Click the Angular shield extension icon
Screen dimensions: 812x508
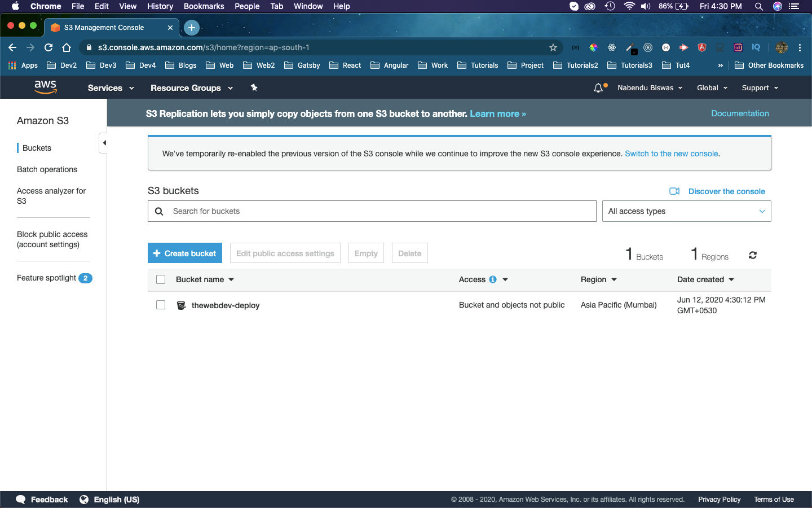coord(702,47)
